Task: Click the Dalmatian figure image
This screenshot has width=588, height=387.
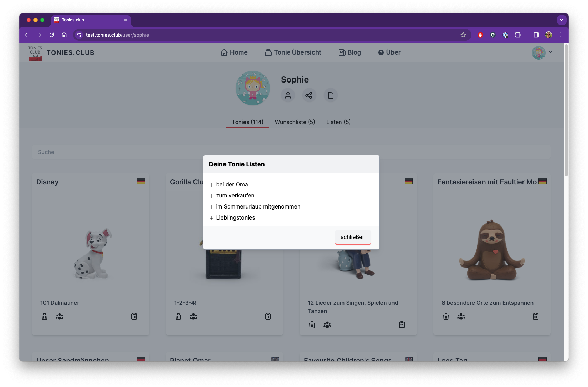Action: (x=92, y=253)
